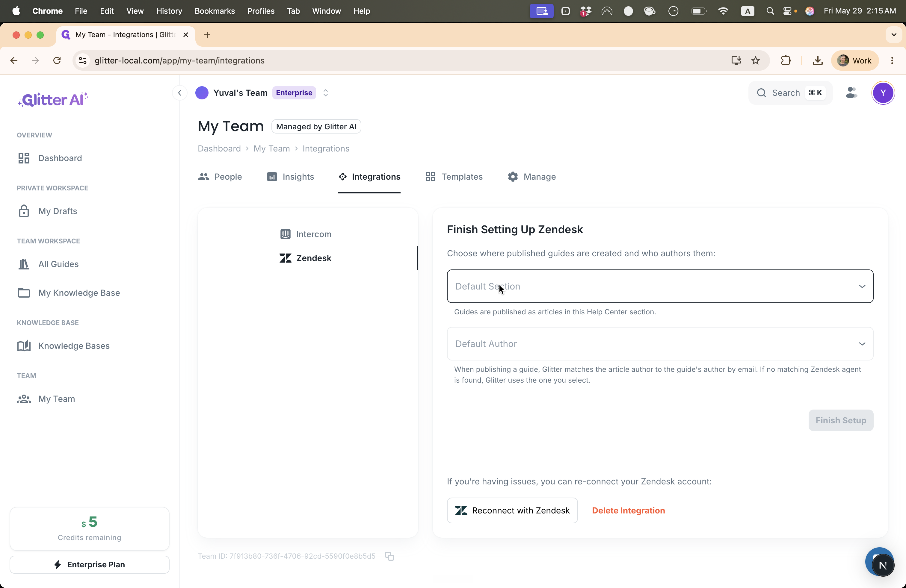The width and height of the screenshot is (906, 588).
Task: Open the Default Section dropdown
Action: (660, 287)
